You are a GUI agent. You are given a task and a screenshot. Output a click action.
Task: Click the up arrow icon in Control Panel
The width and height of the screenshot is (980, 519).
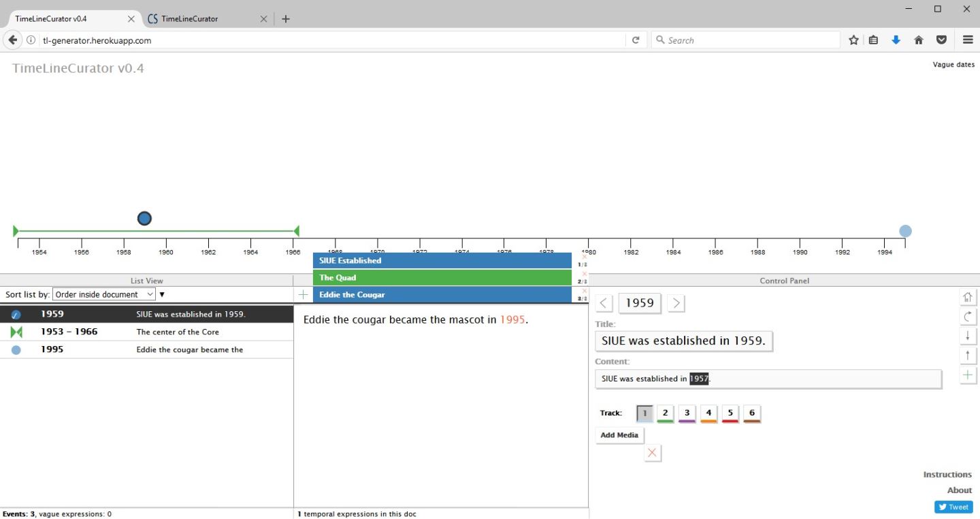tap(968, 356)
